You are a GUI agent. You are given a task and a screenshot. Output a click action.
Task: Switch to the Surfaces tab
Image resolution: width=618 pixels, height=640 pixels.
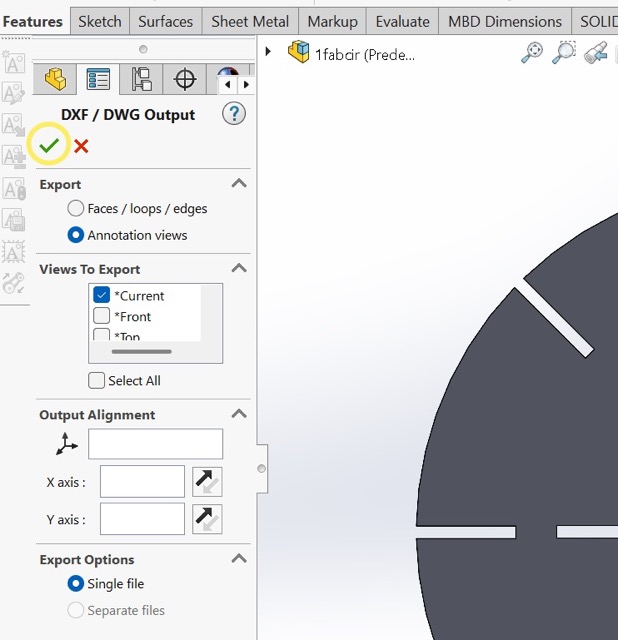coord(166,21)
